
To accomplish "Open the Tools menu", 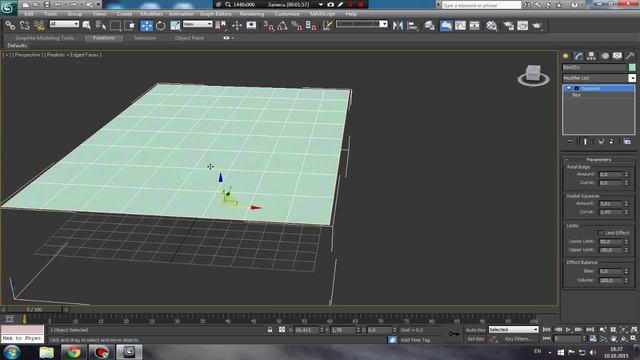I will [50, 14].
